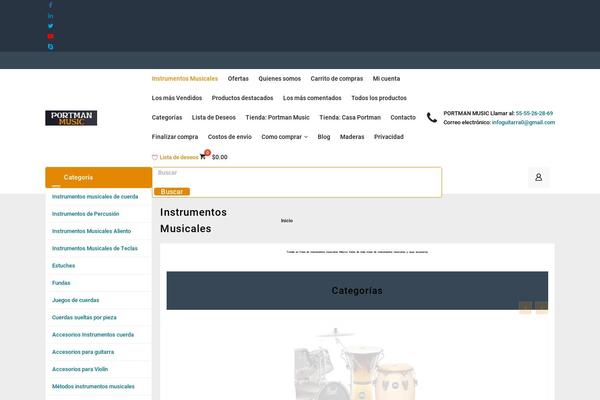Open Instrumentos musicales de cuerda category
This screenshot has width=600, height=400.
95,197
